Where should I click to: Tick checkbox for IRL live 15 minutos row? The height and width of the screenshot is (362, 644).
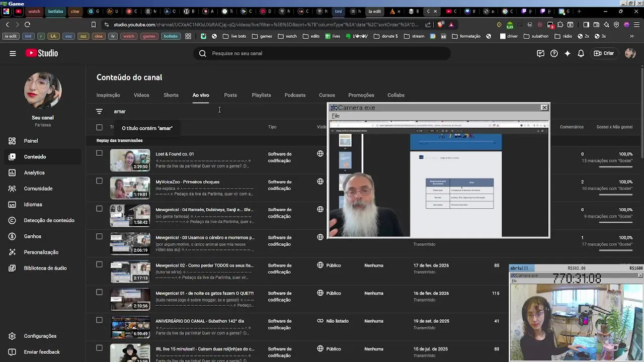click(99, 348)
